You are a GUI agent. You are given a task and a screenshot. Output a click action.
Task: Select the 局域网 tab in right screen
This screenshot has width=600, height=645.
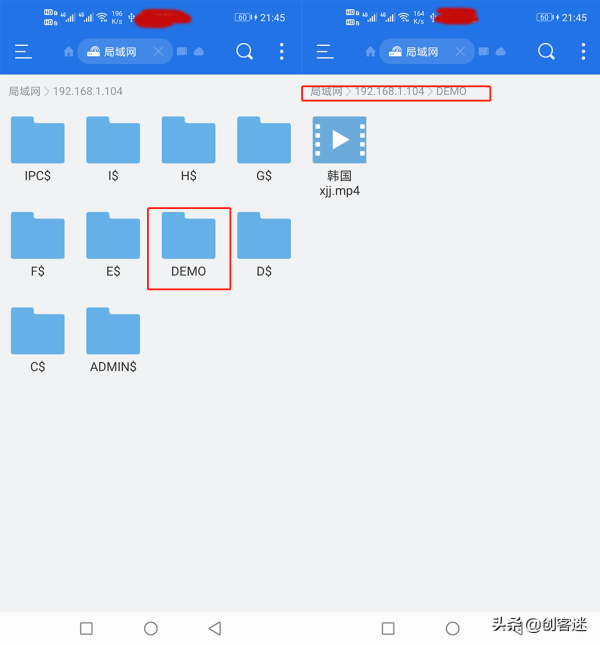click(427, 51)
